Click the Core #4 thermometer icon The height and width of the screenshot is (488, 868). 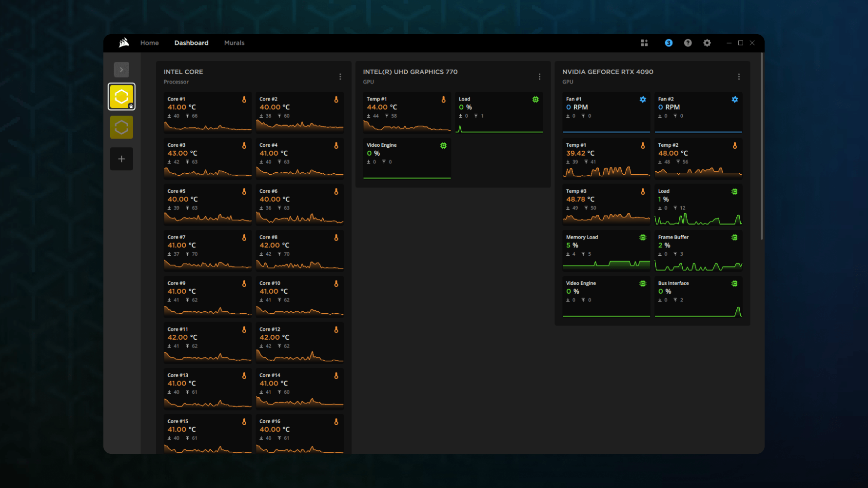(x=336, y=145)
